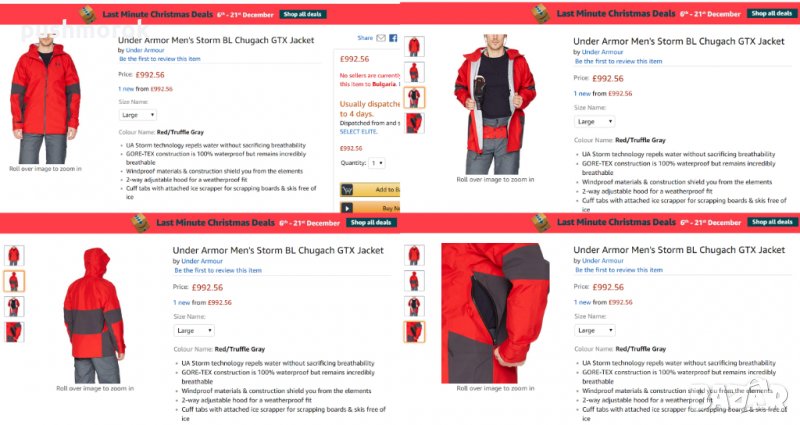Screen dimensions: 800x425
Task: Click the gift box icon in front-view listing's banner
Action: (88, 14)
